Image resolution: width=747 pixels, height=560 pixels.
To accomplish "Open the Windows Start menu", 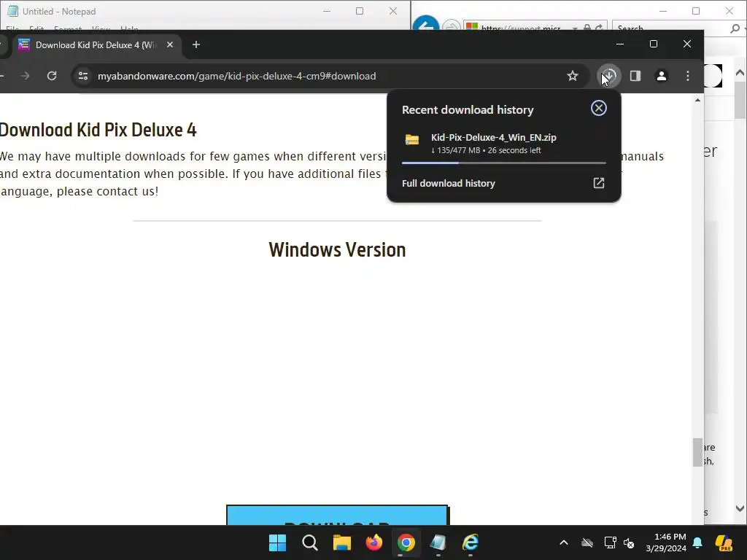I will pos(277,542).
